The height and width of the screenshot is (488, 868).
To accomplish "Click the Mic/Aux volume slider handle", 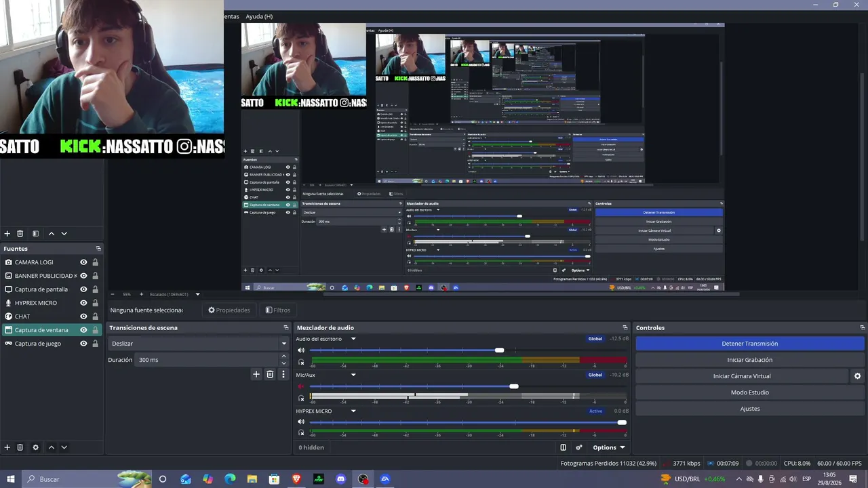I will (x=514, y=386).
